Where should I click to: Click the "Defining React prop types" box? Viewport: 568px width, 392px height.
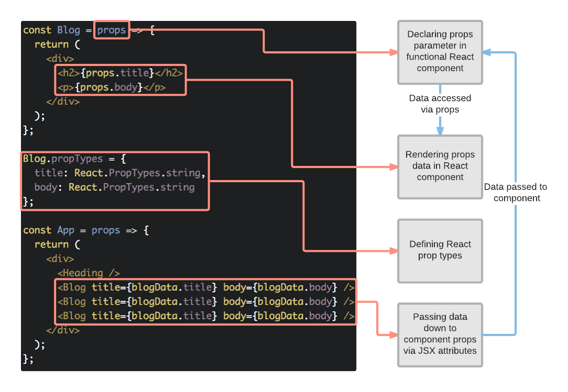coord(440,251)
